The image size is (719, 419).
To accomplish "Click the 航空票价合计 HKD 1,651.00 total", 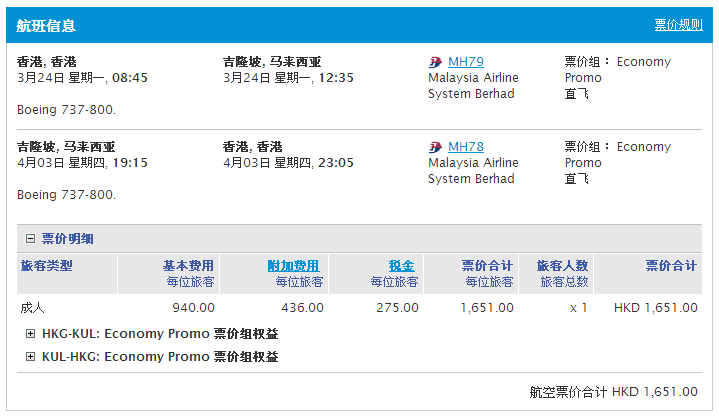I will click(613, 392).
